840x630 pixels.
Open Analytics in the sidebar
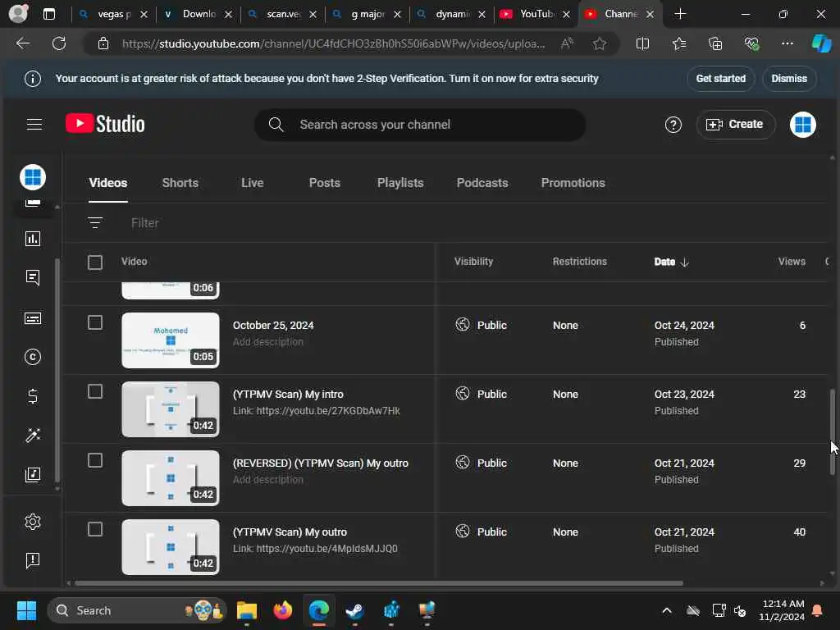coord(33,239)
